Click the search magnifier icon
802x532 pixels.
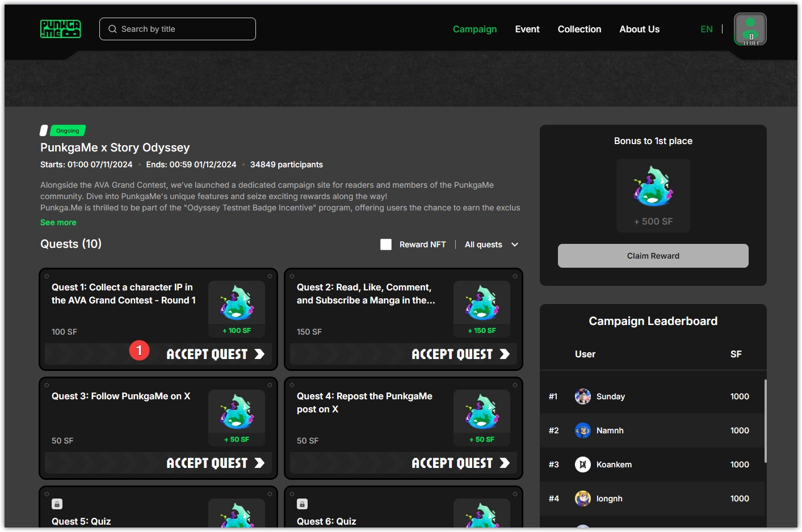tap(112, 29)
